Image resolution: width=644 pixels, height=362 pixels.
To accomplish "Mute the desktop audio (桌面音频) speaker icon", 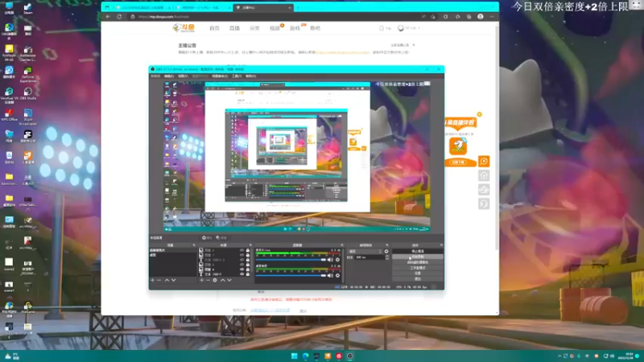I will coord(330,275).
